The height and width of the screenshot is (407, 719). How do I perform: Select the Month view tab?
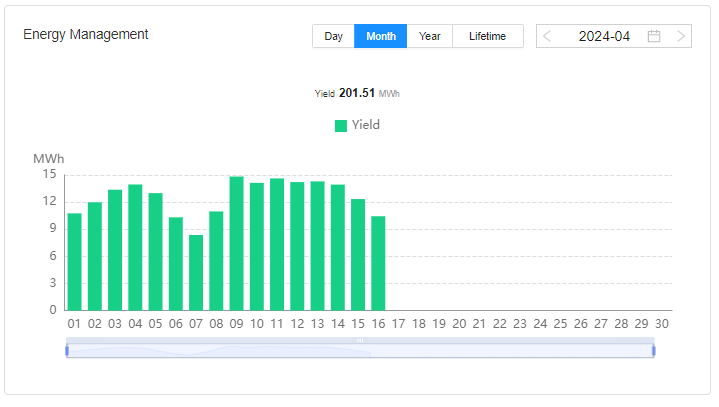coord(380,36)
